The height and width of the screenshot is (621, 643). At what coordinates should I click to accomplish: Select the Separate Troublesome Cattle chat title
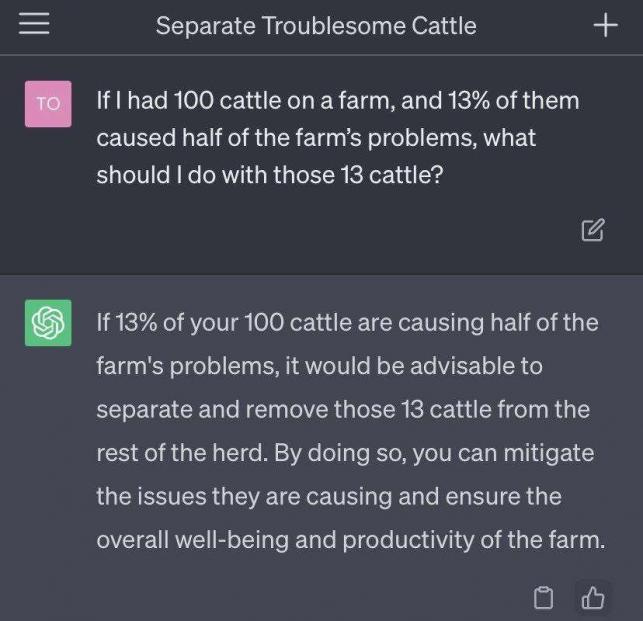pos(316,26)
